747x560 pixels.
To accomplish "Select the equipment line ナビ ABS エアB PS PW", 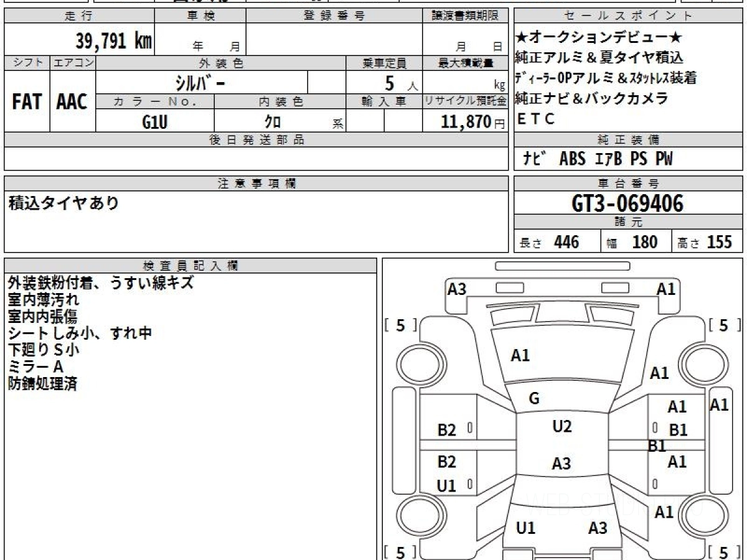I will tap(598, 159).
